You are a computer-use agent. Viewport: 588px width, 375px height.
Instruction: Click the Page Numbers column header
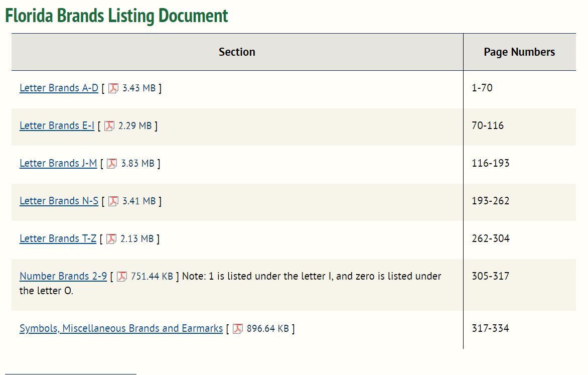pos(519,52)
